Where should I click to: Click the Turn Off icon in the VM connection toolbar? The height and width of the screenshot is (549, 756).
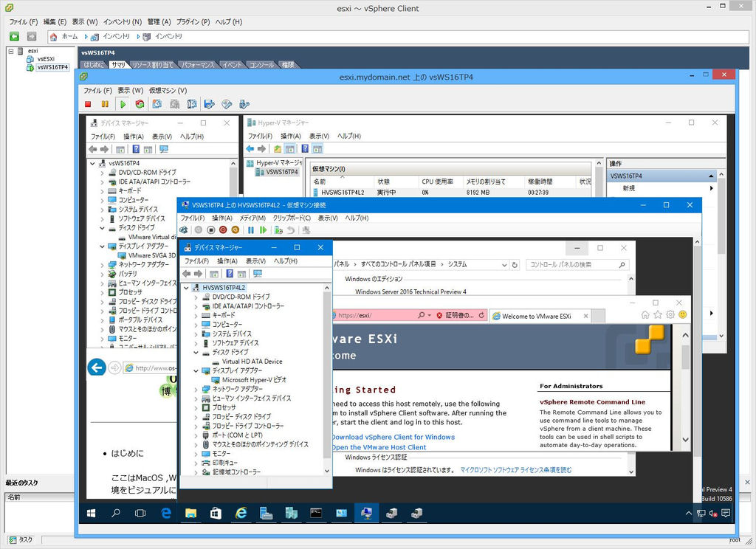point(211,230)
